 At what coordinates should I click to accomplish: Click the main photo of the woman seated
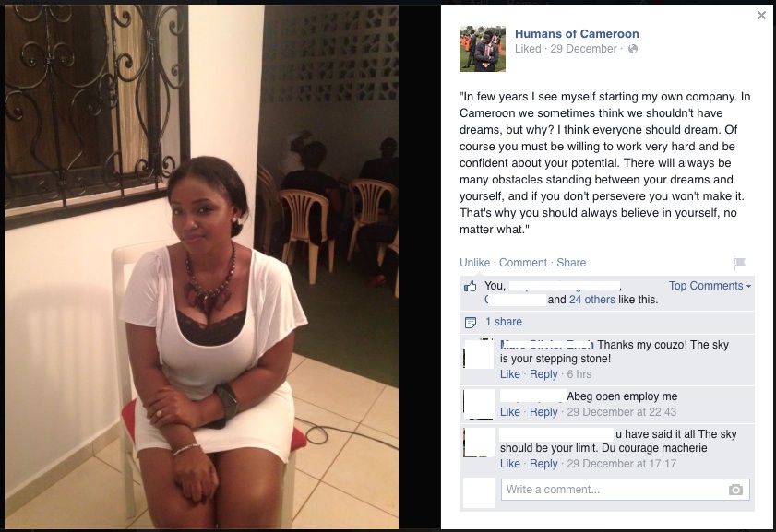click(x=201, y=267)
